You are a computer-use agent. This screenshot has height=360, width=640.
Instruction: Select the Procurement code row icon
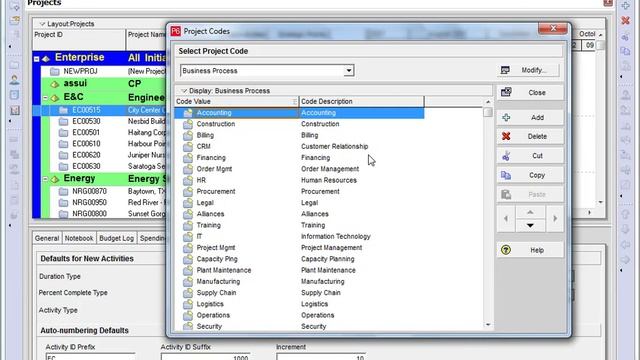point(188,191)
